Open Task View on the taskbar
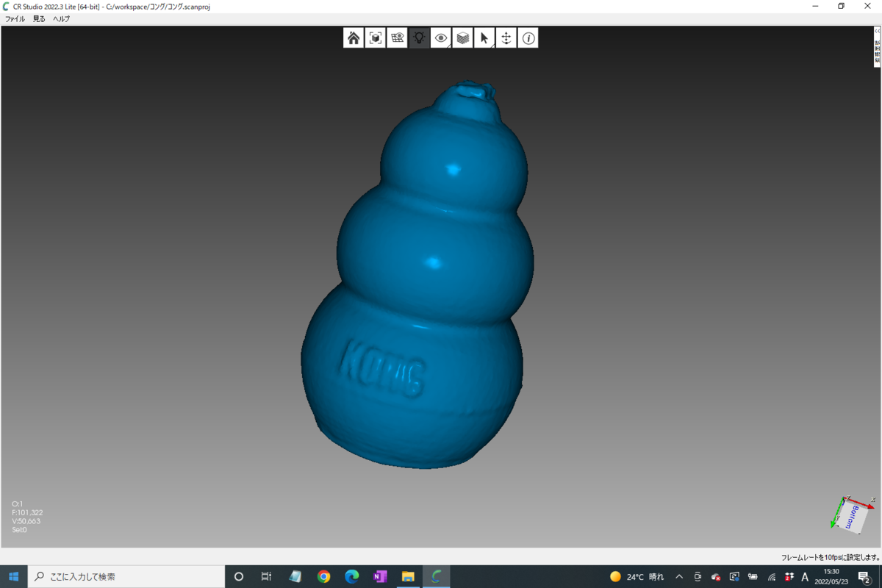This screenshot has height=588, width=882. (267, 577)
